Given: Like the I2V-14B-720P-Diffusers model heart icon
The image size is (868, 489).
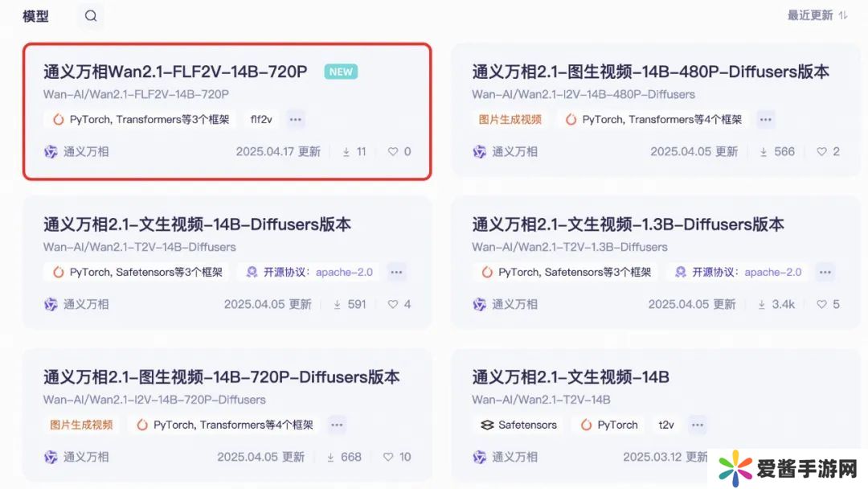Looking at the screenshot, I should pyautogui.click(x=388, y=457).
